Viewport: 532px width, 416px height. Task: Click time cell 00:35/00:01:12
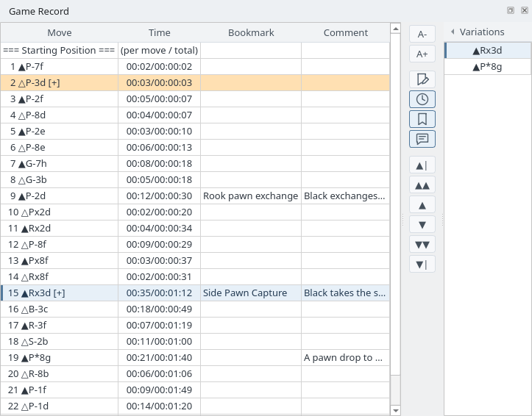(x=159, y=293)
